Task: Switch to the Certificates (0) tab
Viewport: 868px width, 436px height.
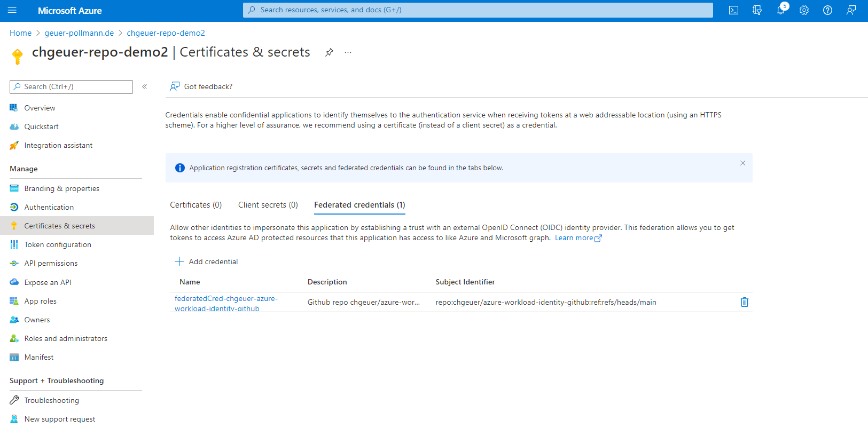Action: [196, 205]
